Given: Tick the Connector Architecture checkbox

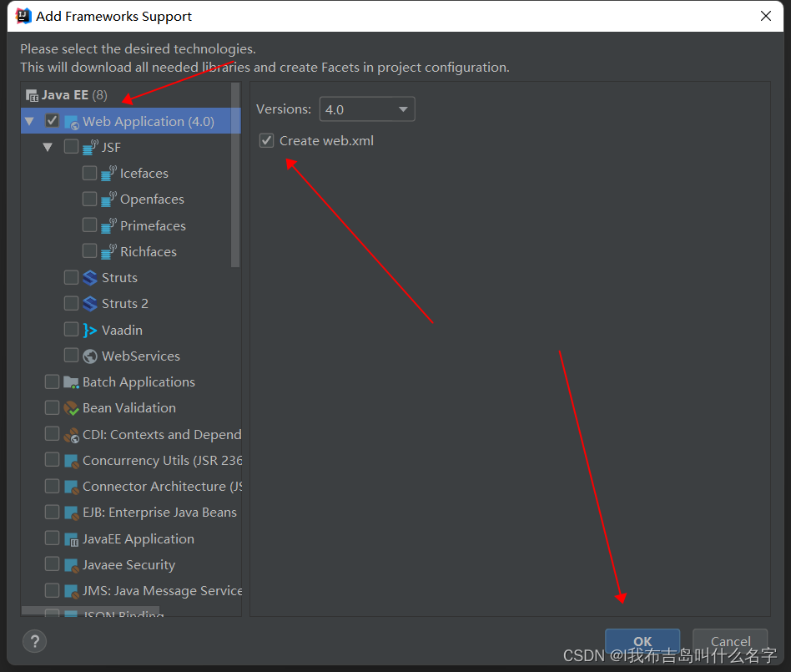Looking at the screenshot, I should (x=52, y=486).
